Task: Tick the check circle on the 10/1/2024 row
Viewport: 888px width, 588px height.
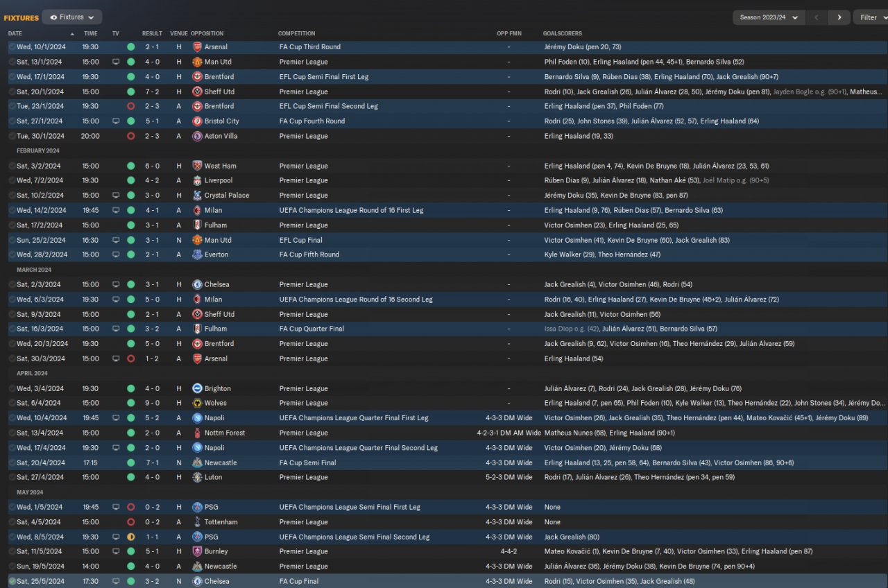Action: 12,47
